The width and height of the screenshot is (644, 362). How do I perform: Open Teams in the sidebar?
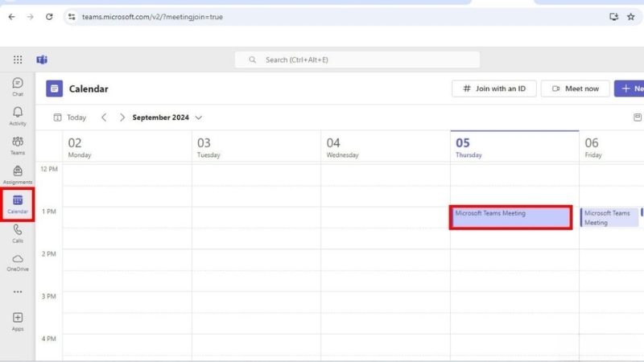point(18,146)
